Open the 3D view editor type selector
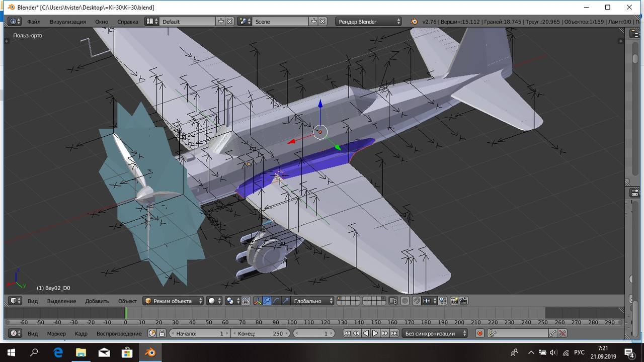644x362 pixels. pyautogui.click(x=16, y=301)
